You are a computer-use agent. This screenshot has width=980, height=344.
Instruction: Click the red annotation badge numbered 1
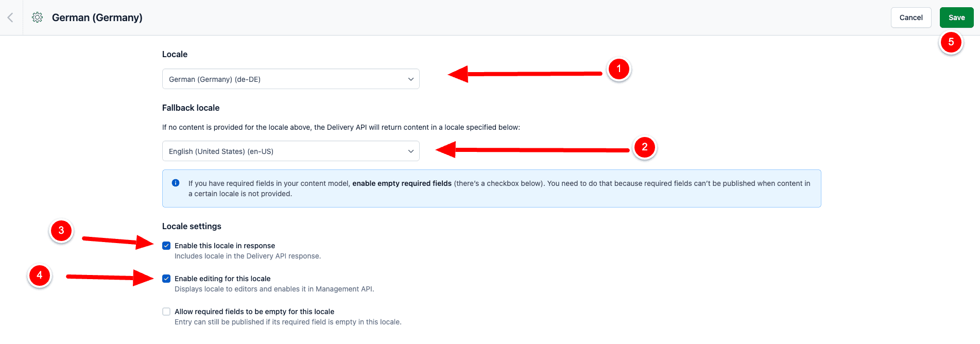(618, 69)
